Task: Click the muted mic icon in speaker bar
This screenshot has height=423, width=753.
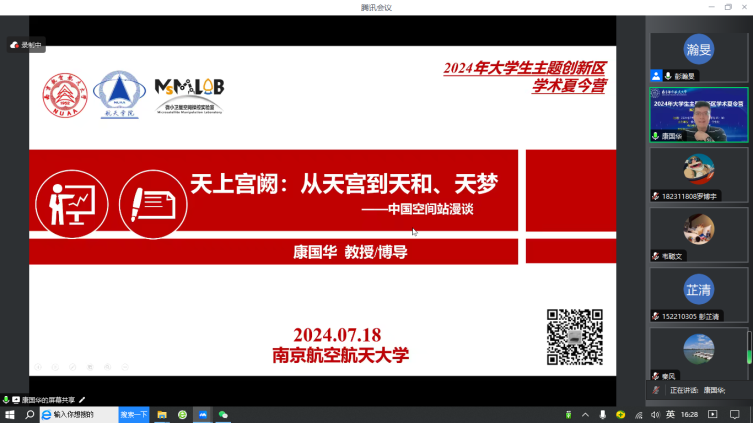Action: (656, 390)
